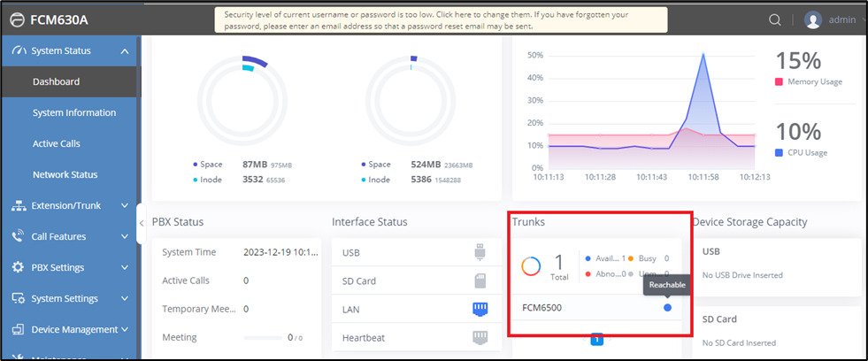Click the FCM6500 reachable status dot

(667, 307)
